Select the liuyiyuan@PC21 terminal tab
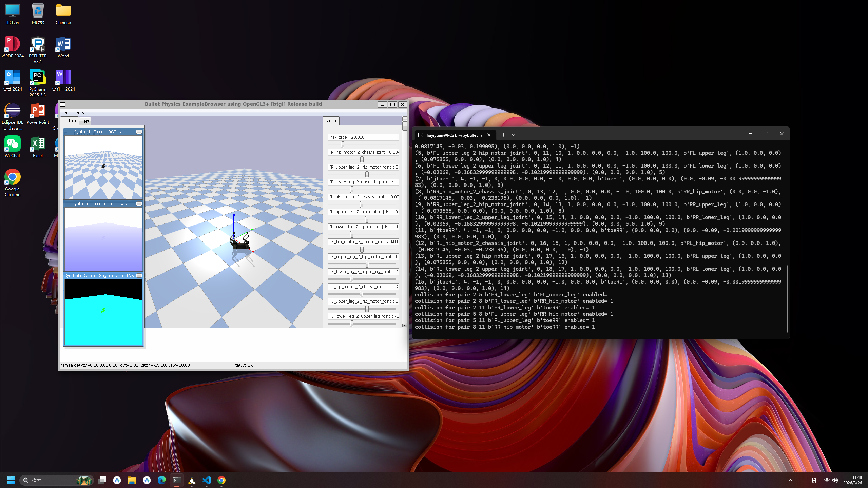Screen dimensions: 868x488 pyautogui.click(x=455, y=135)
